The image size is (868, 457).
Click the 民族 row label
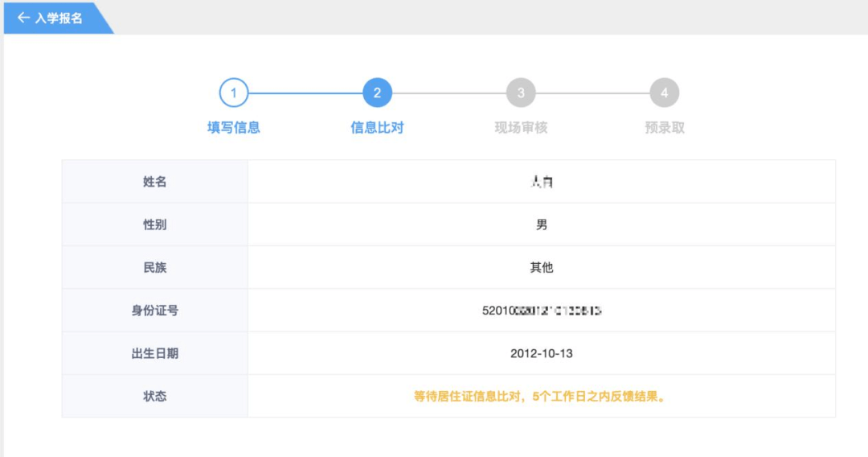coord(154,268)
